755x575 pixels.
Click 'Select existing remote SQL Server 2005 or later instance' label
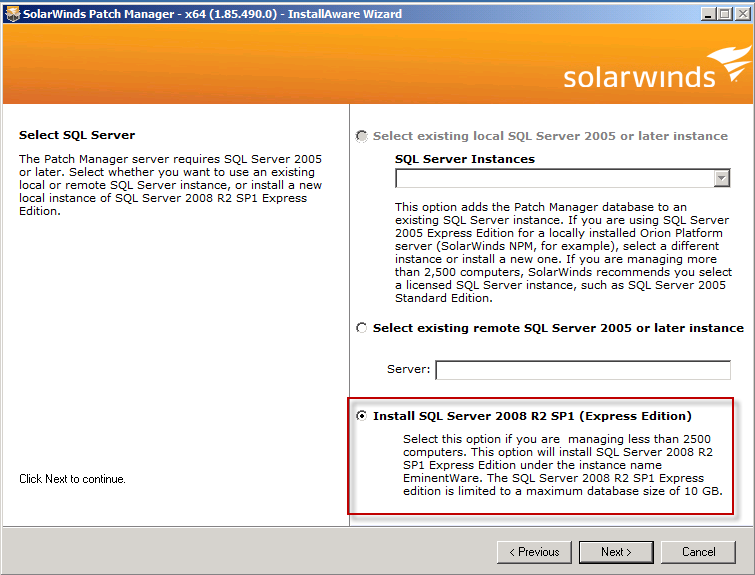tap(559, 328)
